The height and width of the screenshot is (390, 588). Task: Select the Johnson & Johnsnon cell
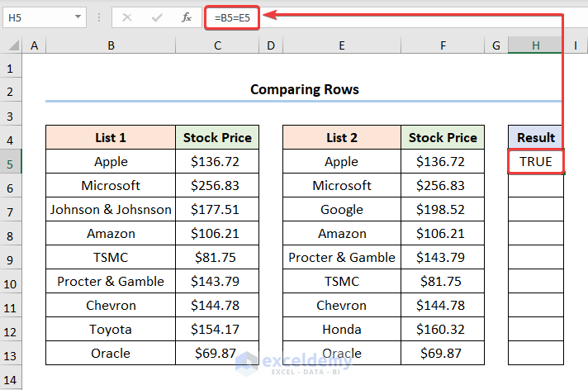111,210
